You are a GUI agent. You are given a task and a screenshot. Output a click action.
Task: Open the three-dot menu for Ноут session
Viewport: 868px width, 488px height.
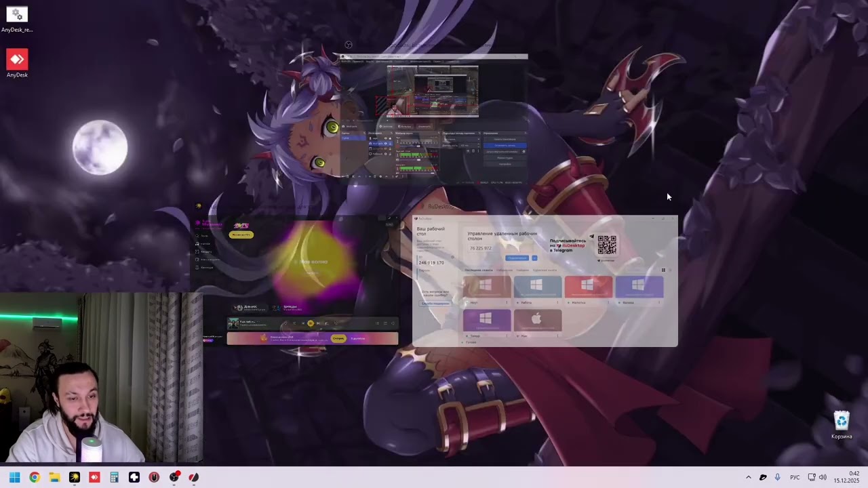[508, 302]
